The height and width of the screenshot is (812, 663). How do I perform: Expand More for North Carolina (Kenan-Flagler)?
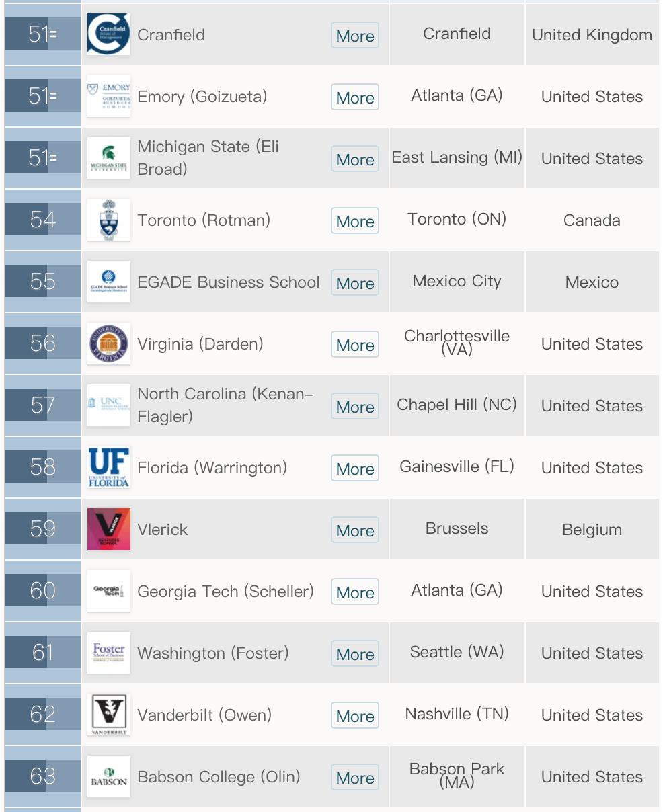[355, 407]
